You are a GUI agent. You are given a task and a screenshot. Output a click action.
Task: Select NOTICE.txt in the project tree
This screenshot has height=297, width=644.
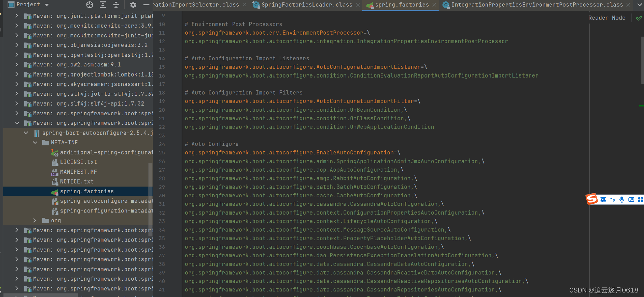click(x=77, y=181)
